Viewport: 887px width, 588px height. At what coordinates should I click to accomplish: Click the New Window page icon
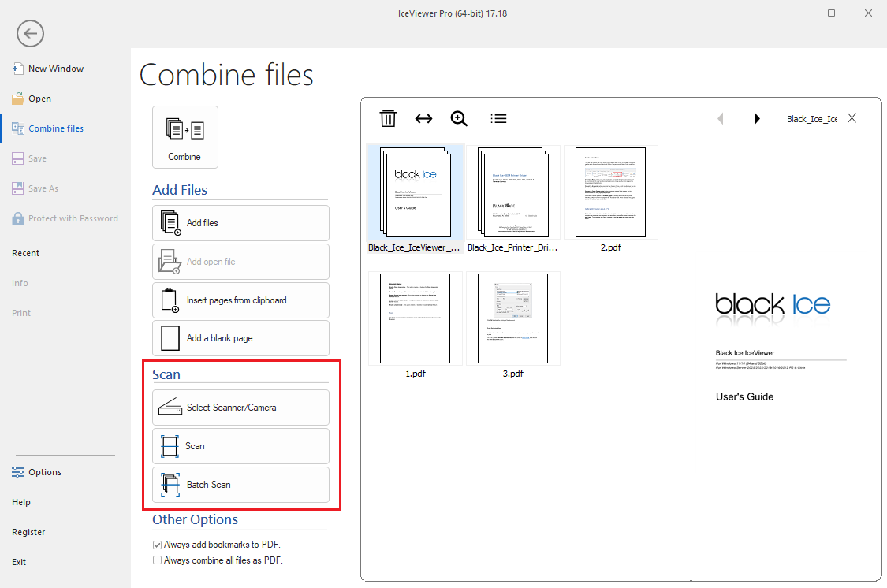point(17,69)
